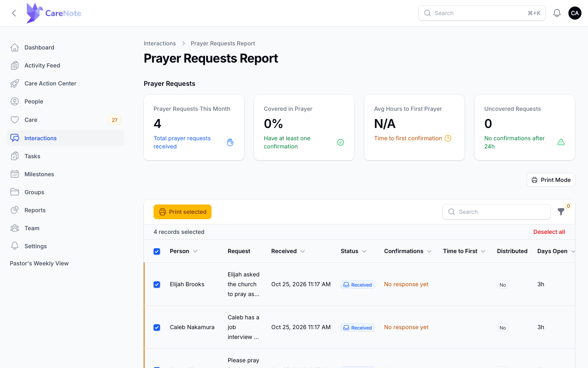This screenshot has height=368, width=588.
Task: Uncheck the Caleb Nakamura row checkbox
Action: [157, 328]
